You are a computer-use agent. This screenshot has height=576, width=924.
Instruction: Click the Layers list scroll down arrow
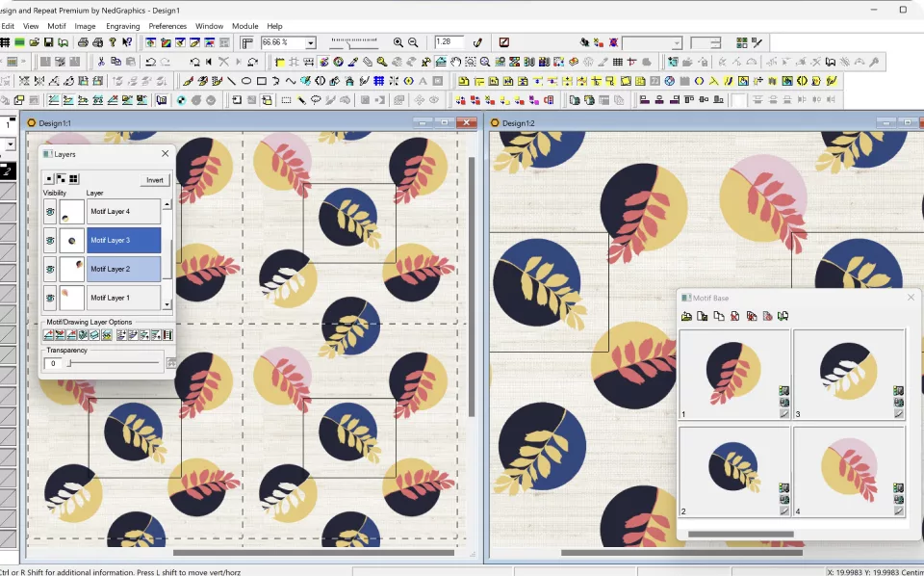pyautogui.click(x=167, y=304)
